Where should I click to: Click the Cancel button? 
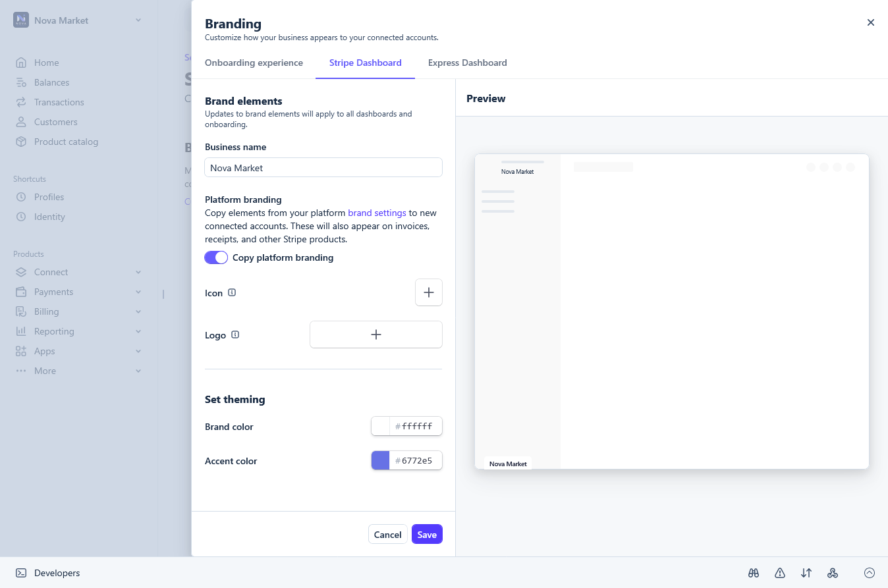click(x=387, y=535)
